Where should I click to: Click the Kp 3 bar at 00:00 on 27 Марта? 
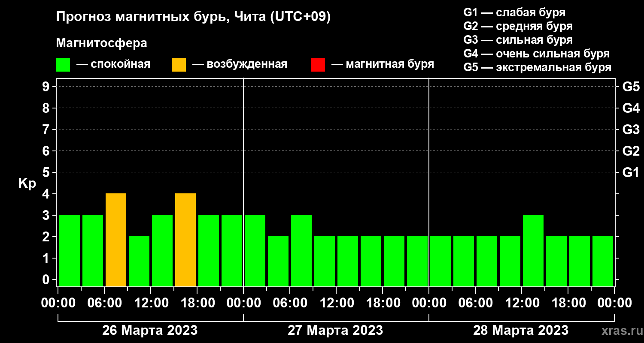coord(255,250)
